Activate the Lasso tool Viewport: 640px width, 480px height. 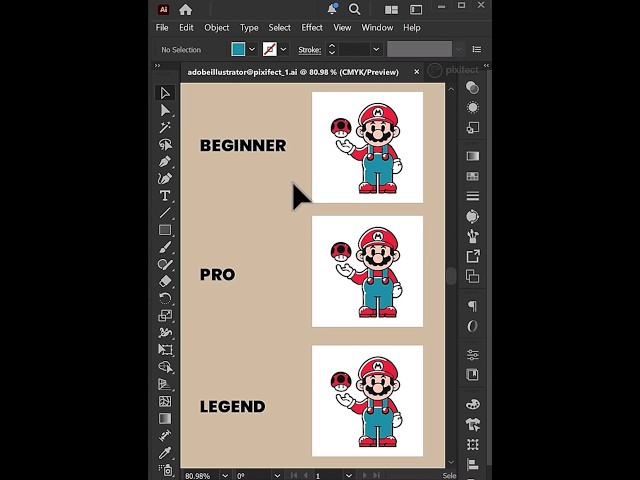pos(165,144)
